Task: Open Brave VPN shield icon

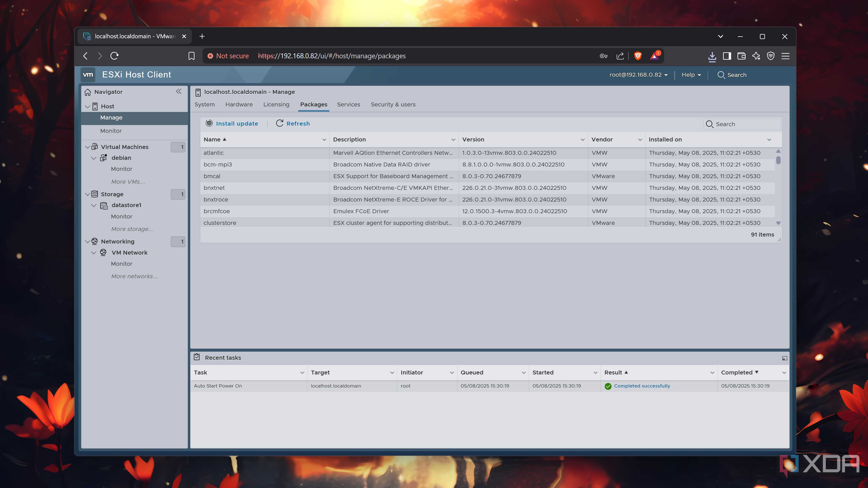Action: click(x=771, y=56)
